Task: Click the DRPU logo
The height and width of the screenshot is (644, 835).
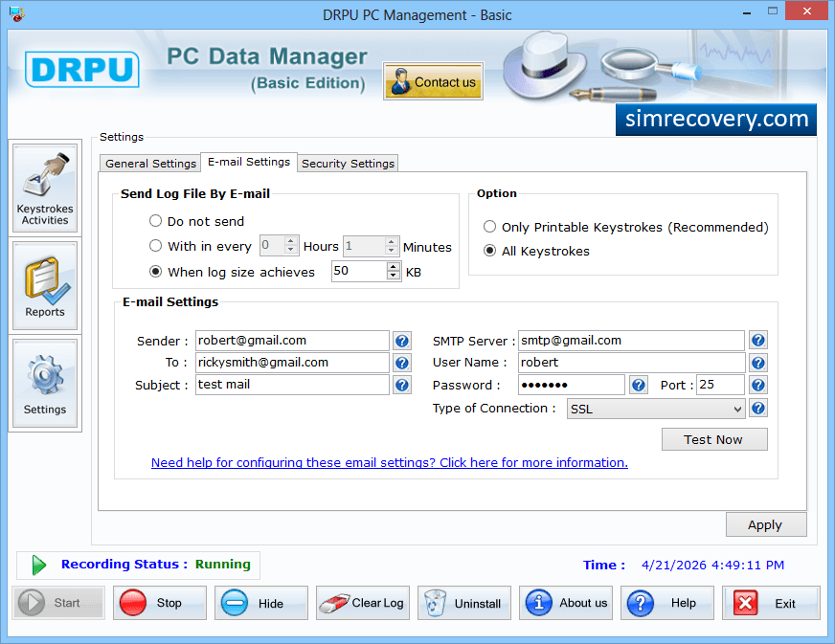Action: tap(82, 69)
